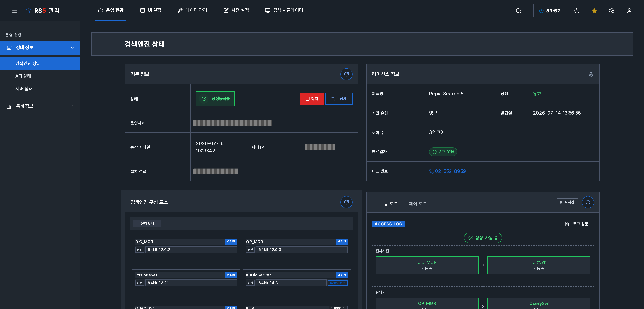644x309 pixels.
Task: Click the favorites star icon
Action: tap(594, 11)
